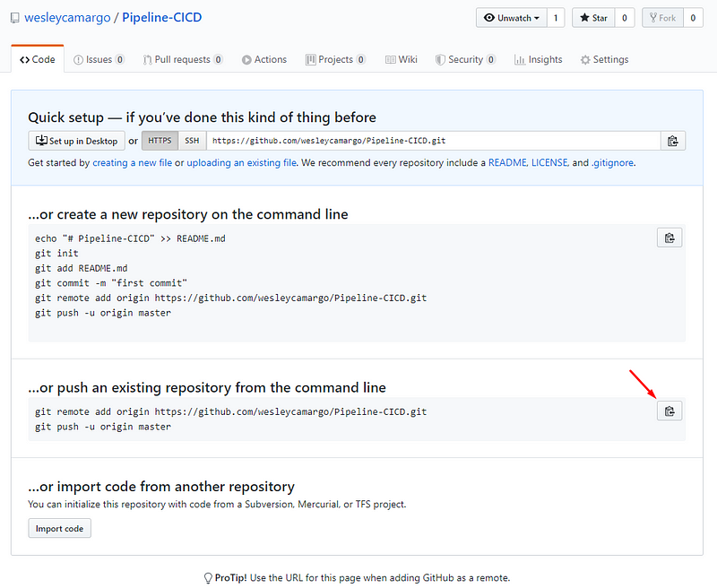The width and height of the screenshot is (717, 588).
Task: Open repository Settings tab
Action: [x=604, y=60]
